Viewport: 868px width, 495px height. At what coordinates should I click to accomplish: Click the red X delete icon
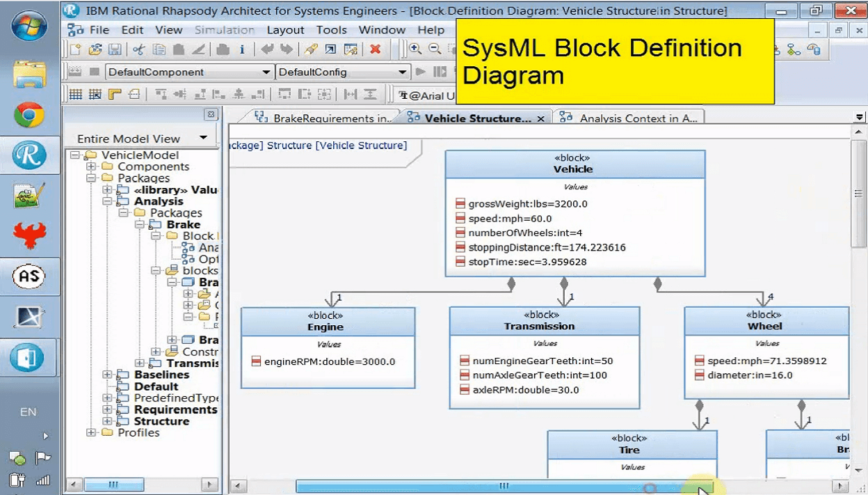coord(375,49)
